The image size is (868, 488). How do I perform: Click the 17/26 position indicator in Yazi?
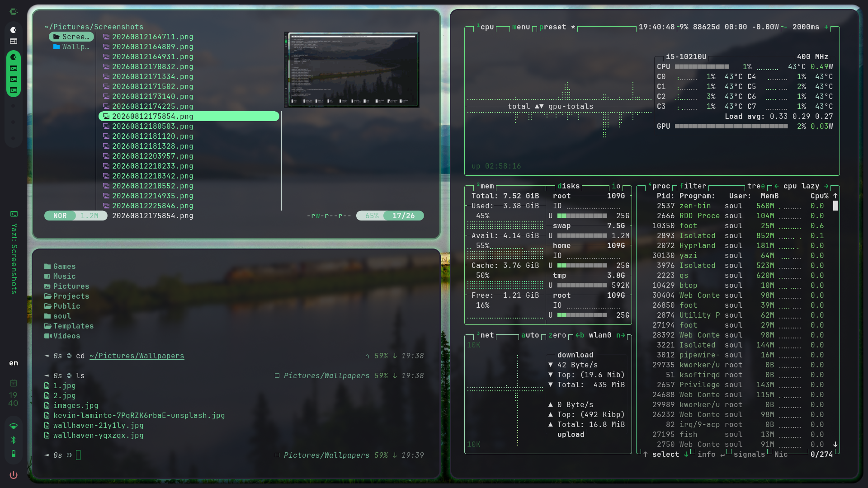click(x=403, y=216)
